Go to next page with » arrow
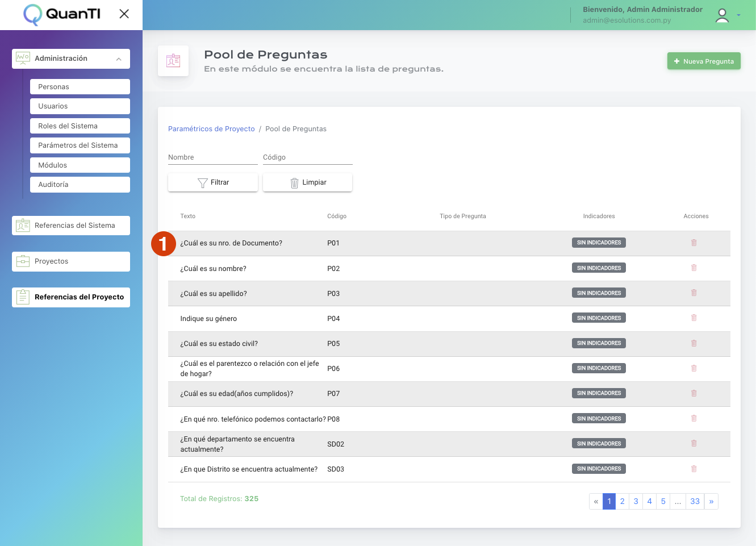This screenshot has height=546, width=756. point(711,501)
